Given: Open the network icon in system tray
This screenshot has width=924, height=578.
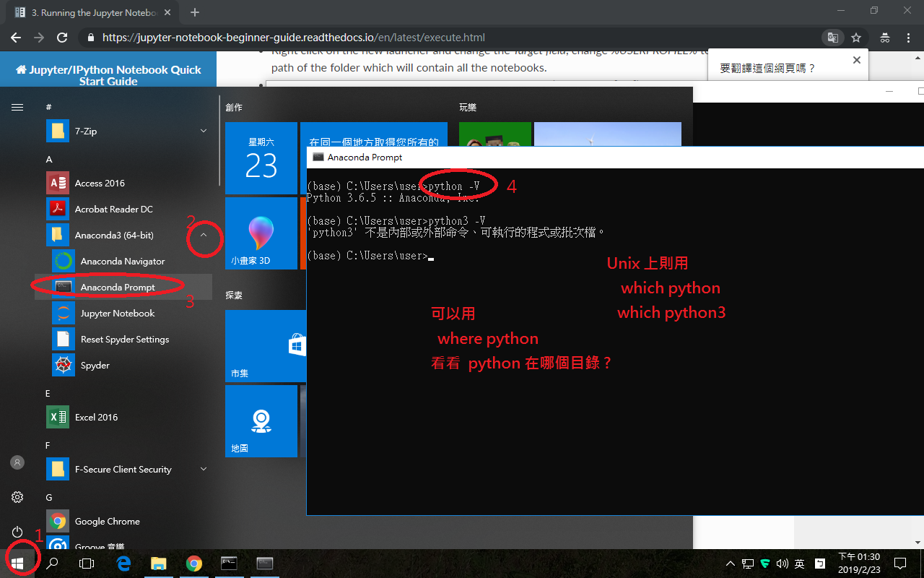Looking at the screenshot, I should point(748,564).
